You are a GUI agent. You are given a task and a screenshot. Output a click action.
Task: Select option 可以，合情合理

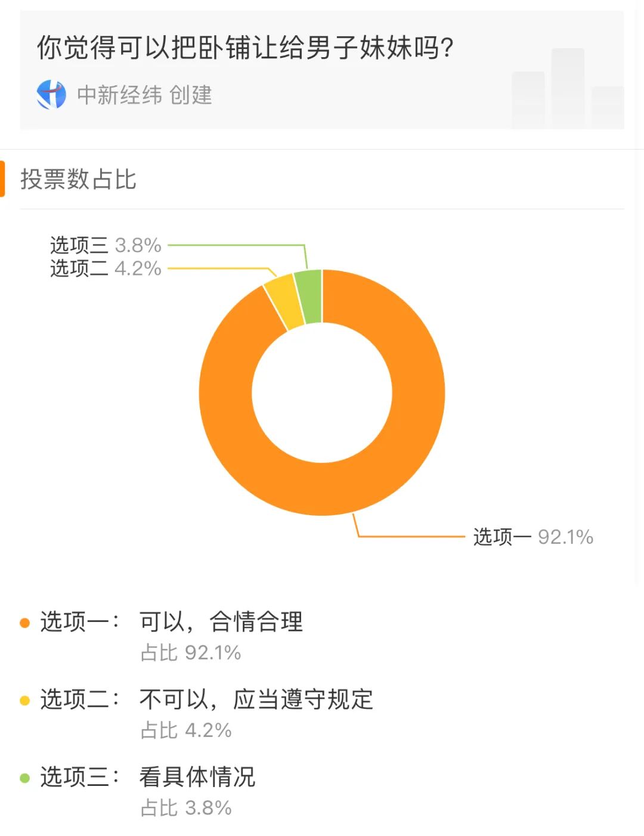(x=221, y=622)
